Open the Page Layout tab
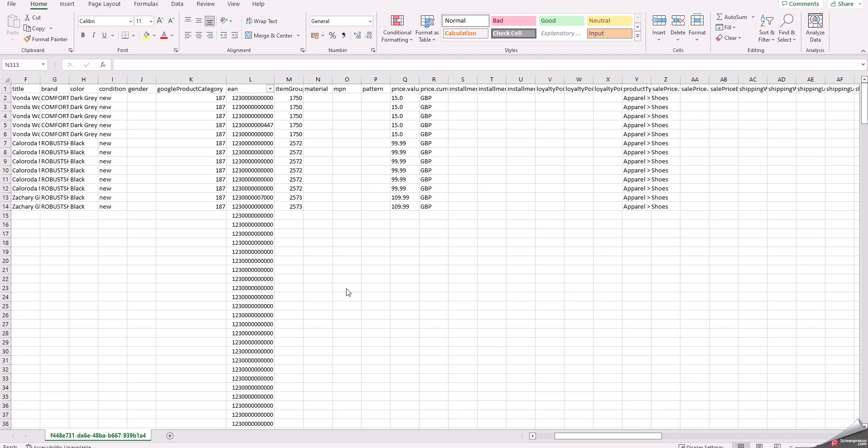The height and width of the screenshot is (448, 868). click(x=104, y=4)
